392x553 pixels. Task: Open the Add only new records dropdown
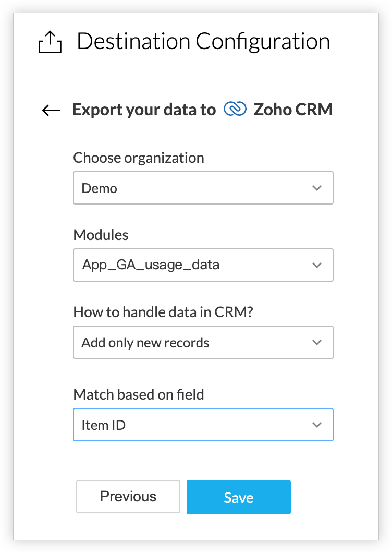(203, 343)
